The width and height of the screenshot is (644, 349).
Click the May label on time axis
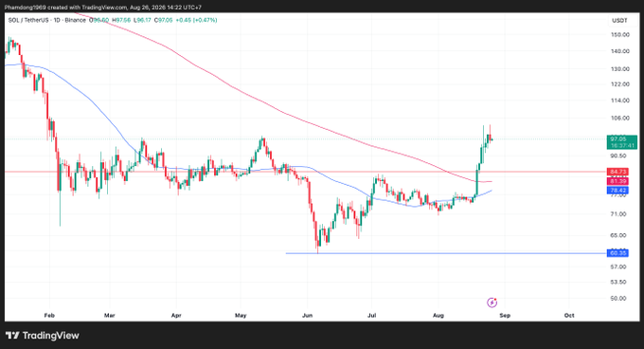click(241, 316)
